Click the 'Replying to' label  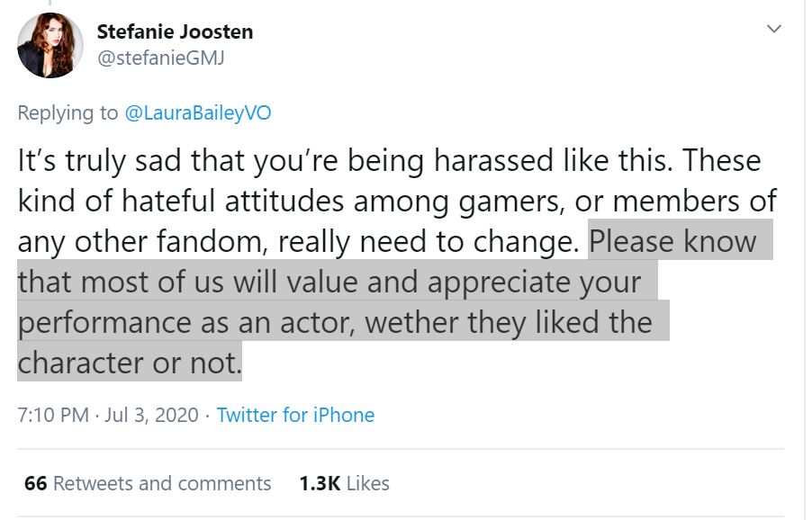[x=68, y=113]
